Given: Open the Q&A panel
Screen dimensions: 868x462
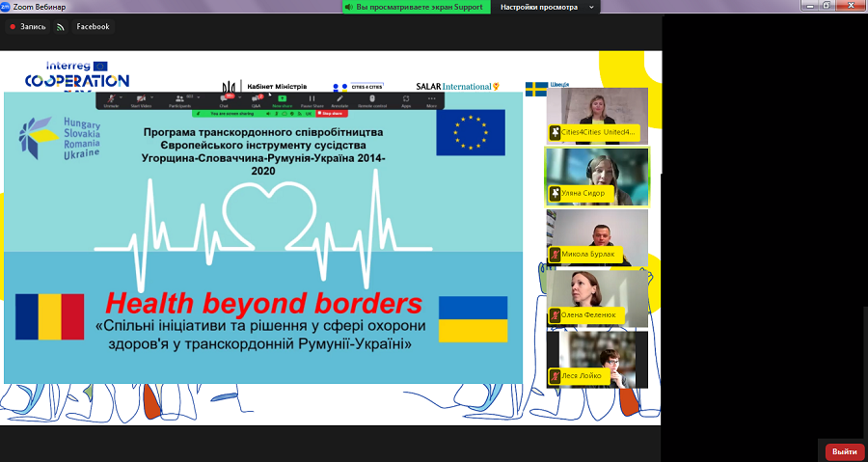Looking at the screenshot, I should click(x=257, y=98).
